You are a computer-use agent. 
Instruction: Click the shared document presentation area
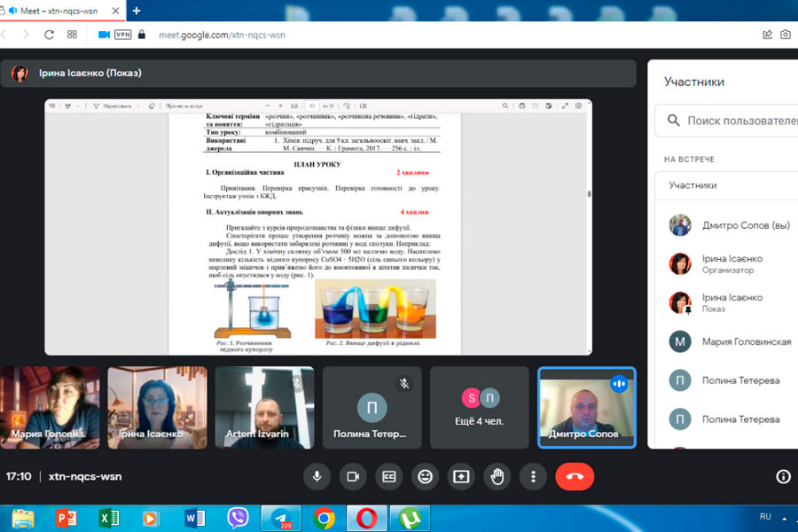pyautogui.click(x=318, y=227)
